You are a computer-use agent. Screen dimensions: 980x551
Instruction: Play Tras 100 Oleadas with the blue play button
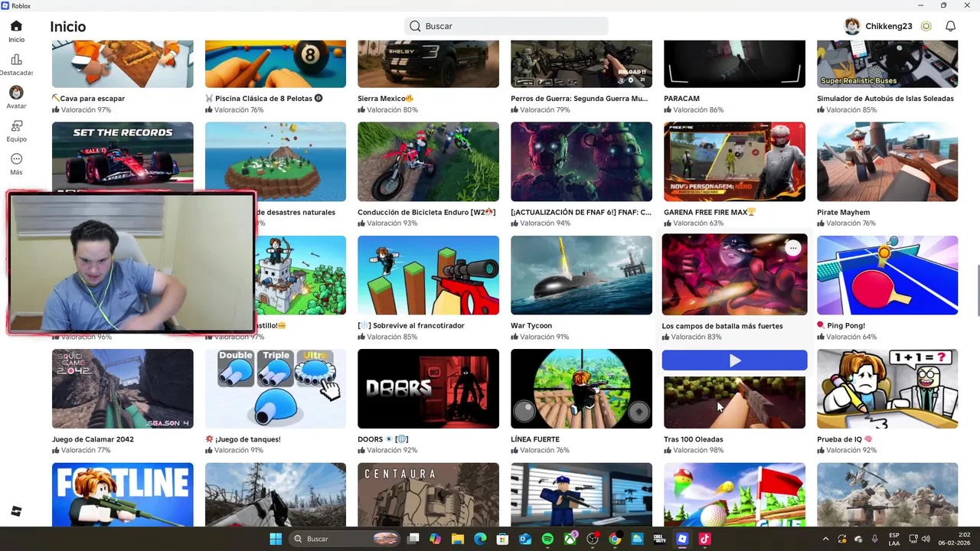pos(734,360)
